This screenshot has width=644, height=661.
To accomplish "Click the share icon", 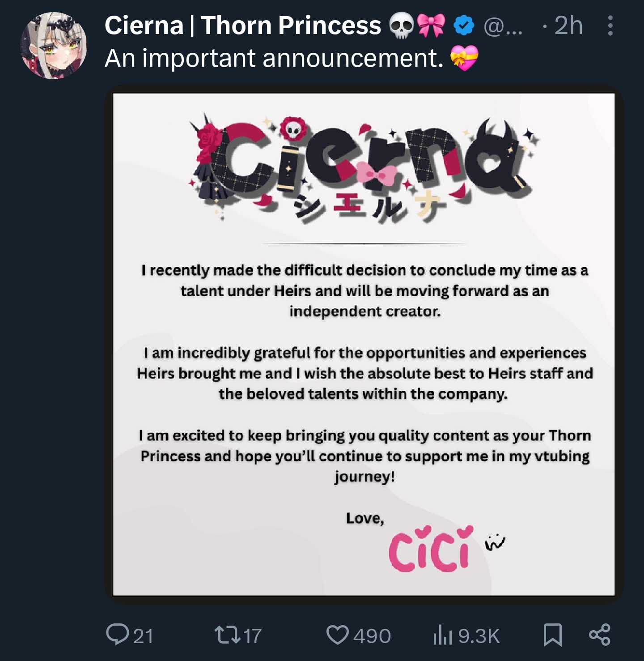I will click(x=599, y=635).
